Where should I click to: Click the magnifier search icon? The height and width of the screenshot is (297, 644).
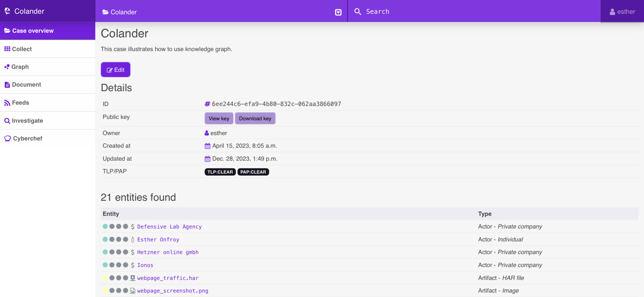(358, 11)
